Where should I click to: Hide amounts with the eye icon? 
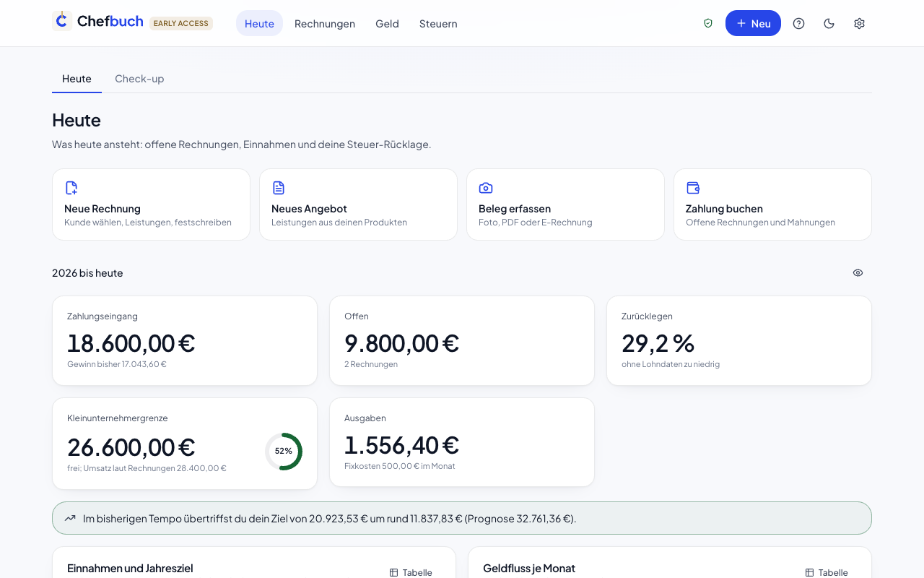point(858,272)
